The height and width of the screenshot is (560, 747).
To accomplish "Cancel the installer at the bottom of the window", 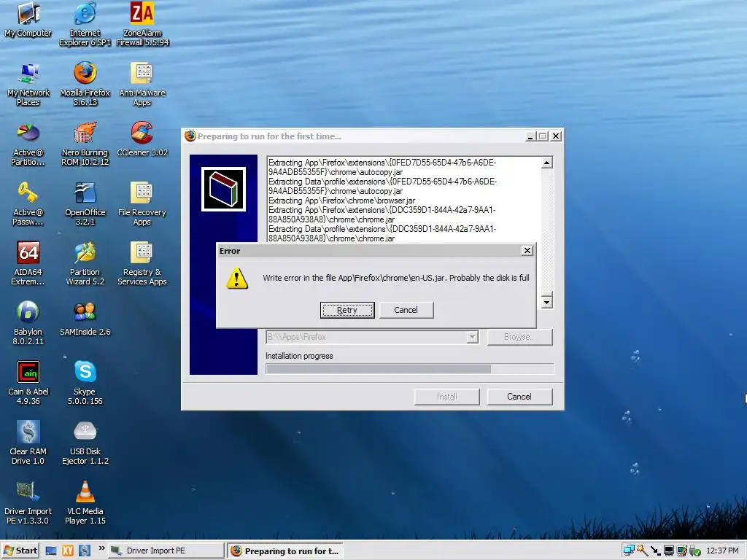I will tap(519, 397).
